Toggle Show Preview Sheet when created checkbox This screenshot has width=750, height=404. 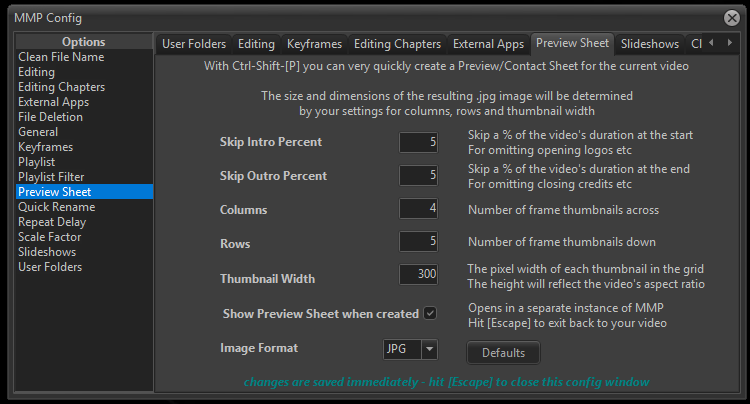click(x=430, y=313)
